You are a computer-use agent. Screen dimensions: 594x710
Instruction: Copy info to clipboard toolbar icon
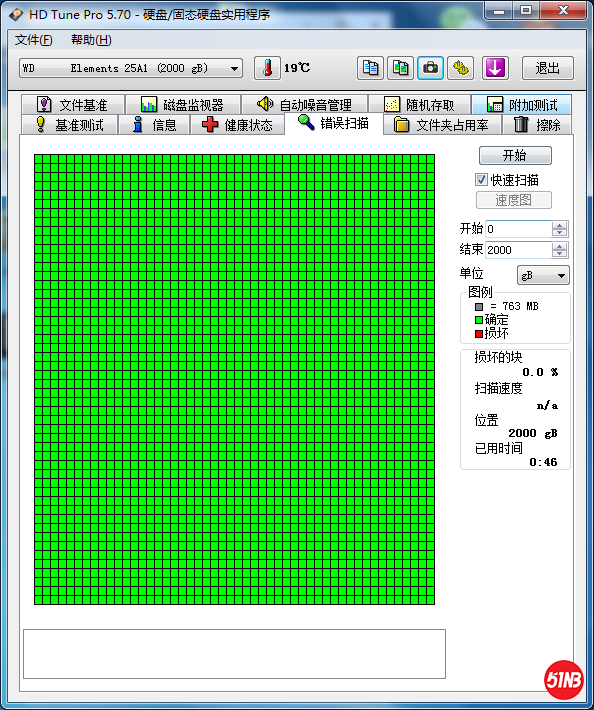click(x=370, y=68)
